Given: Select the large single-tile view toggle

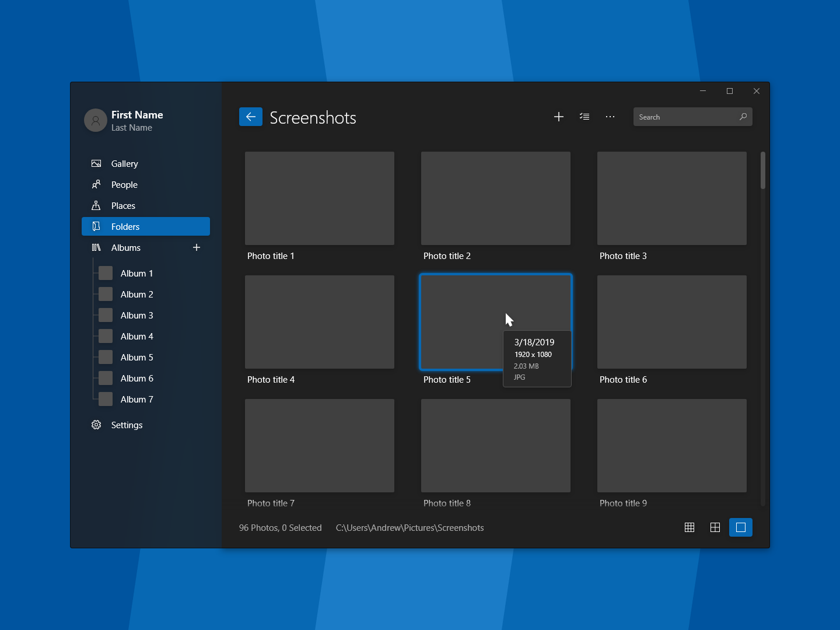Looking at the screenshot, I should click(x=741, y=527).
